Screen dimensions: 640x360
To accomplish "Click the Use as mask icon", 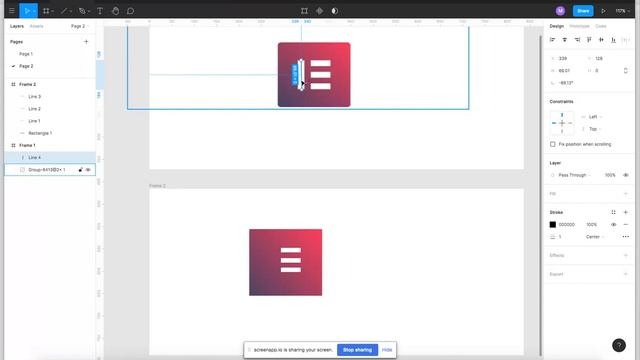I will 335,11.
